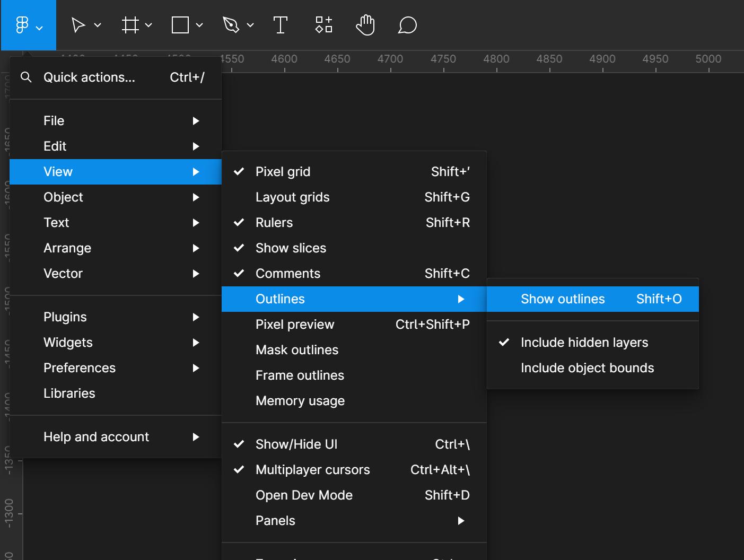Screen dimensions: 744x560
Task: Expand the File submenu arrow
Action: click(196, 121)
